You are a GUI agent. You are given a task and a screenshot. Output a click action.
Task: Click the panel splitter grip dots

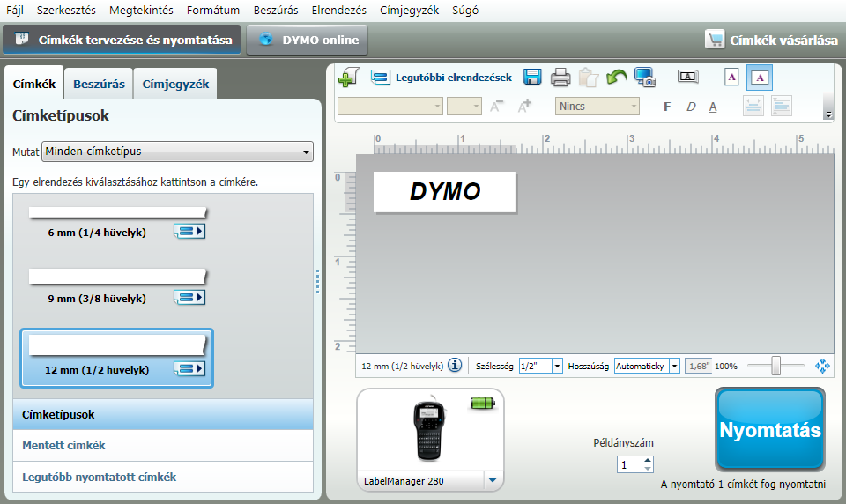click(318, 282)
